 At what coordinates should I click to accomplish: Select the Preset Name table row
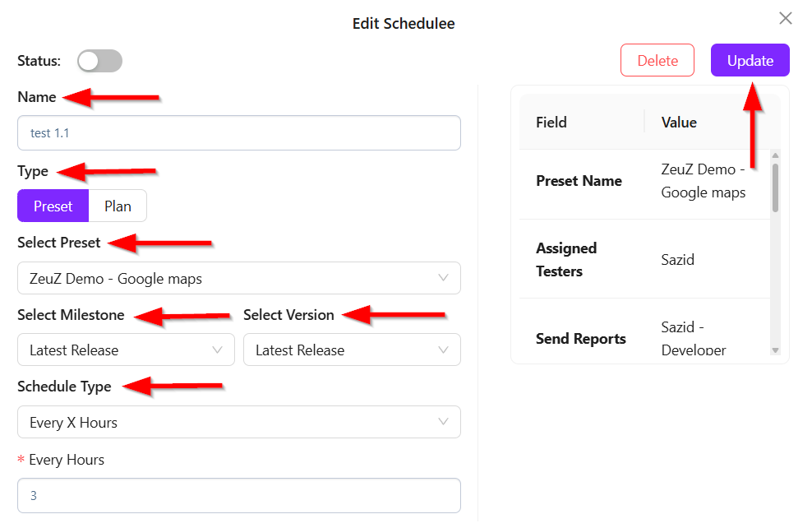tap(644, 182)
